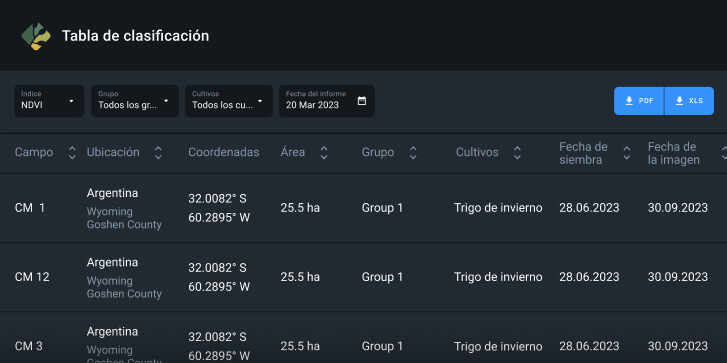Sort table by Ubicación column arrows
The image size is (727, 363).
click(x=158, y=153)
